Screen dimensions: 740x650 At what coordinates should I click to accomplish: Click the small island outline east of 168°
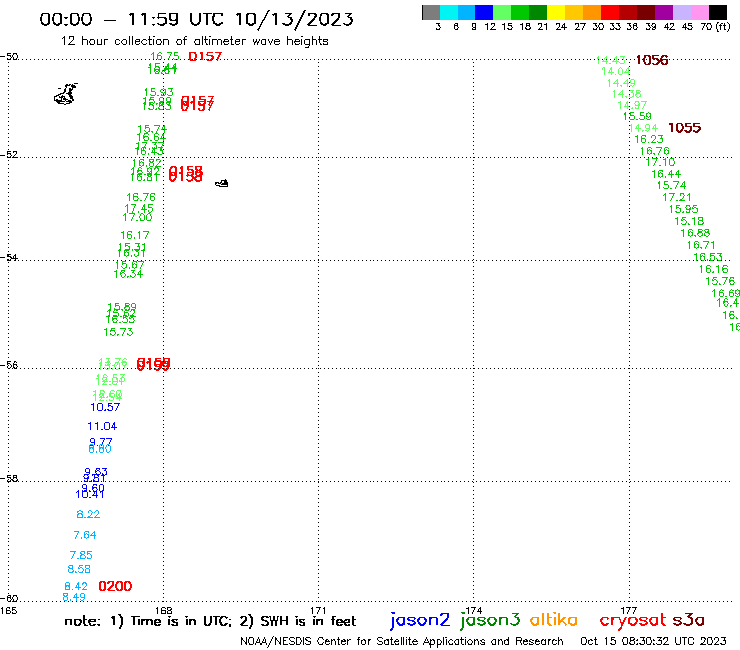click(x=222, y=183)
